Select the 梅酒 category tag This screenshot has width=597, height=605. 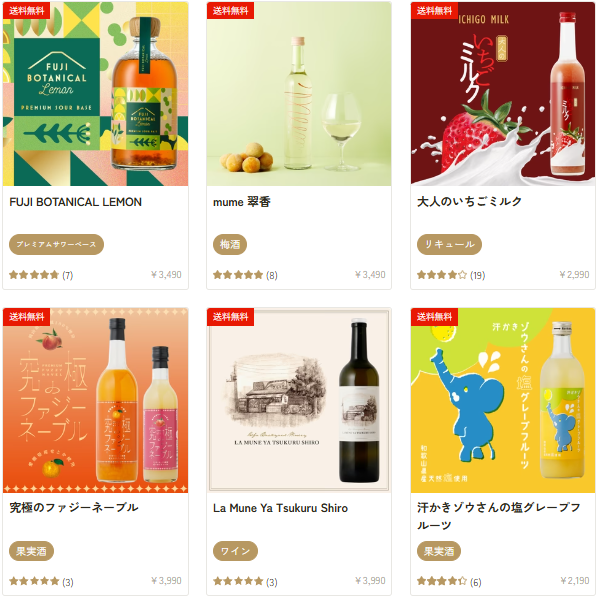(x=230, y=244)
